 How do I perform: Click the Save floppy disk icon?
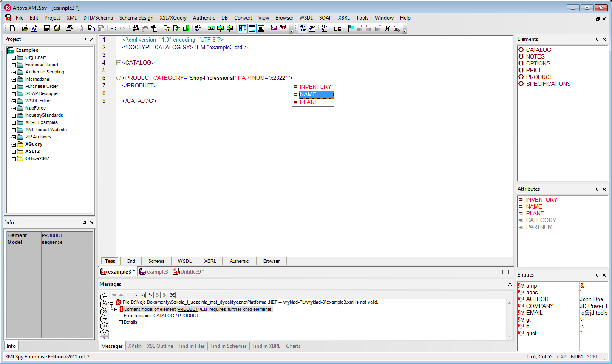[x=47, y=28]
